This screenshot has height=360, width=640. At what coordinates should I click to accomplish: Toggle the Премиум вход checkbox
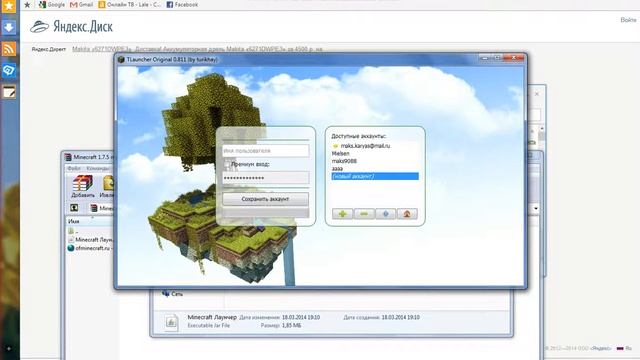pos(227,164)
